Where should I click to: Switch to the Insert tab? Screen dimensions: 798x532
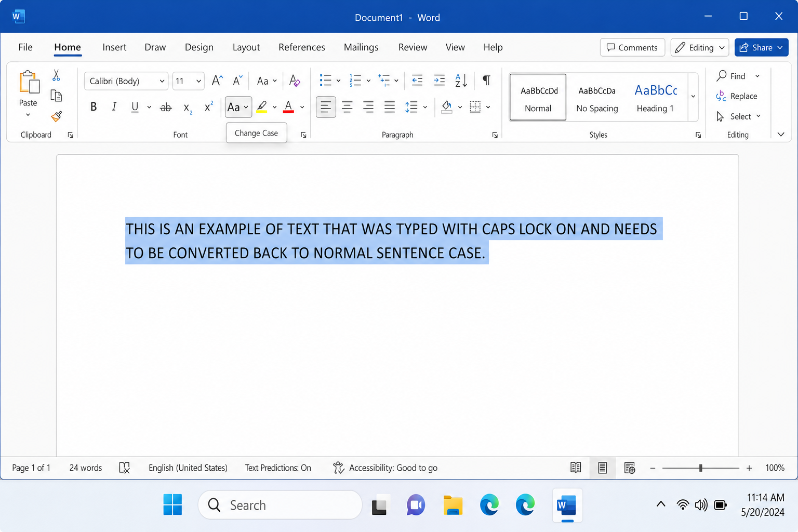(x=114, y=47)
